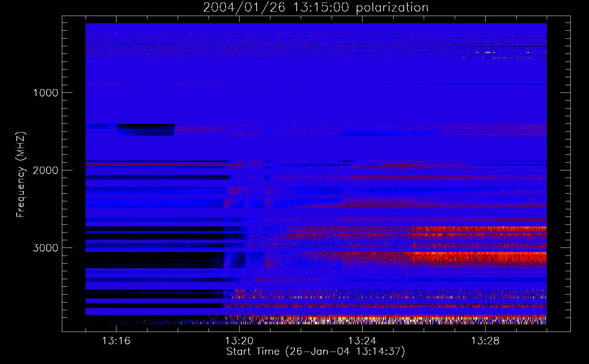Click the plot title '2004/01/26 13:15:00 polarization'

point(316,8)
